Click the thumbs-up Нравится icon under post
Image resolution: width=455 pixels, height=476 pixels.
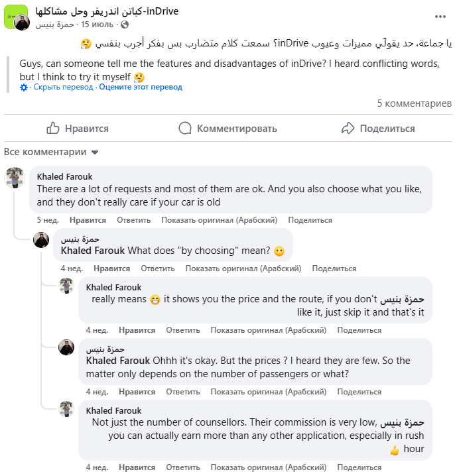(53, 128)
